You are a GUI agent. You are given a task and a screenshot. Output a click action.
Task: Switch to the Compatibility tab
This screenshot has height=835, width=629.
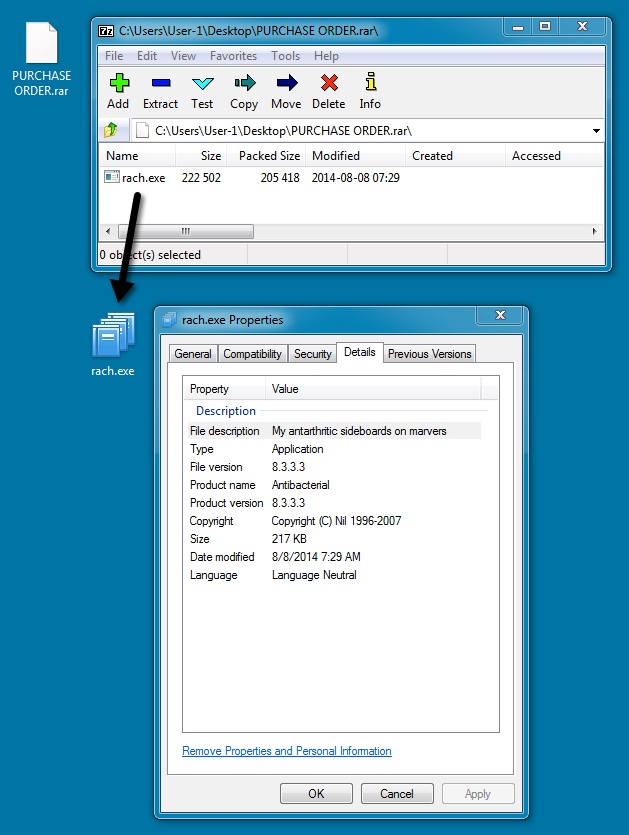[252, 354]
